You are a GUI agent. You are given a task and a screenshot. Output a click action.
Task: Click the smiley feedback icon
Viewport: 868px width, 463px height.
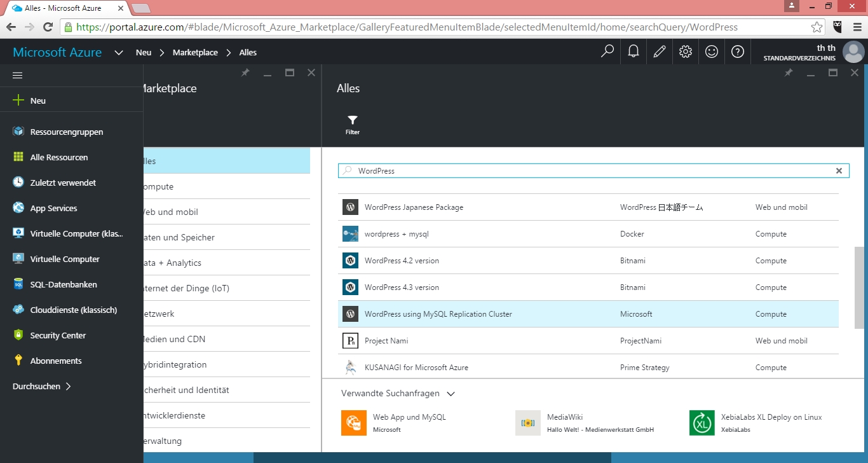pos(712,52)
